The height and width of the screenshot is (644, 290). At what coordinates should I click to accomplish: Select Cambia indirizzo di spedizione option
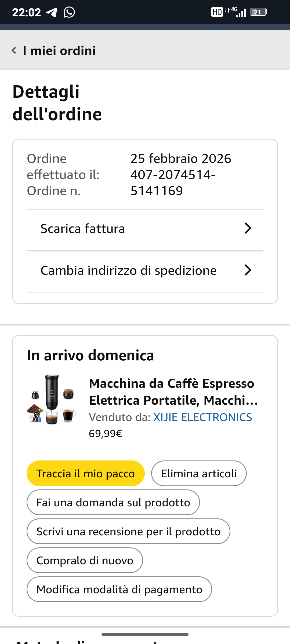tap(128, 270)
